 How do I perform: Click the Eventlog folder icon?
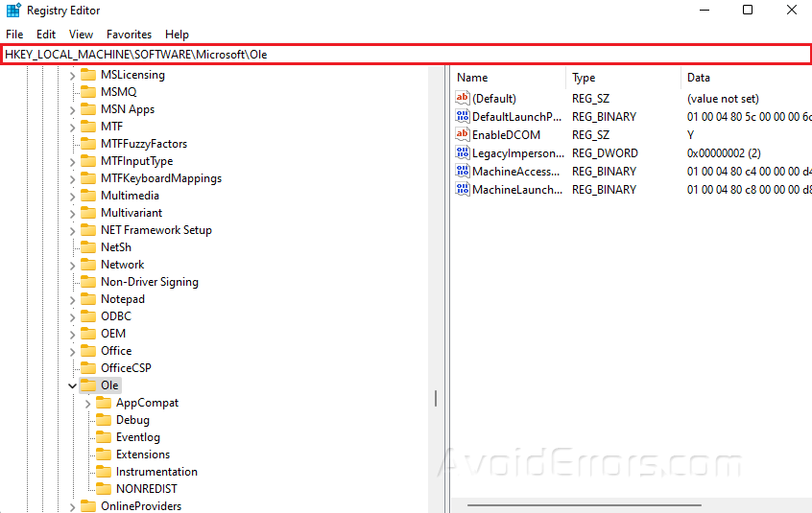(104, 437)
